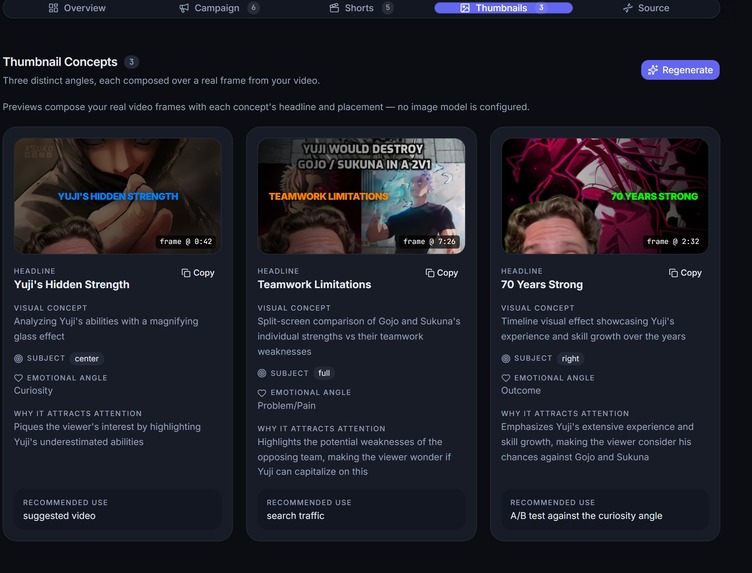Image resolution: width=752 pixels, height=573 pixels.
Task: Open the Teamwork Limitations thumbnail preview
Action: (361, 196)
